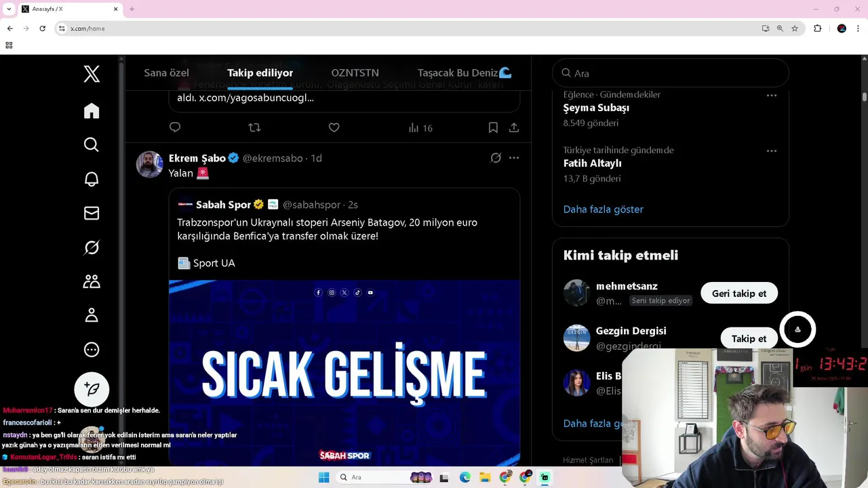Go to Home in X sidebar

(x=92, y=111)
